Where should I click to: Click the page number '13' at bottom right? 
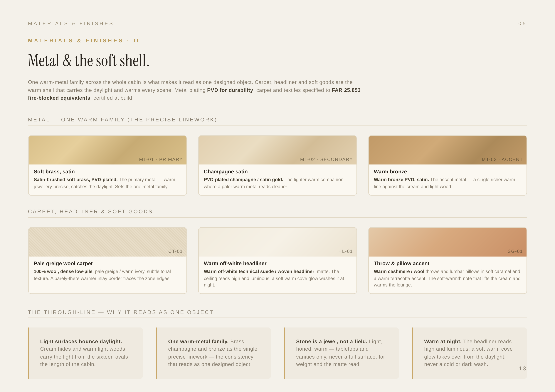[x=522, y=368]
